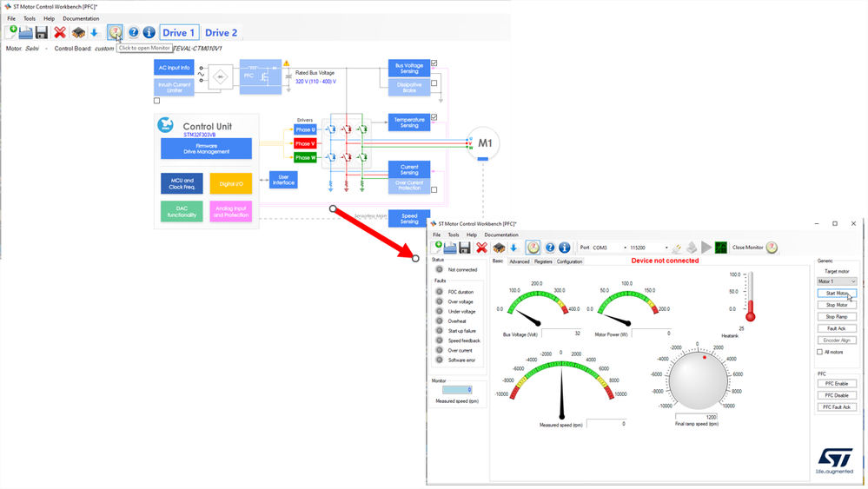
Task: Click the Start Motor button
Action: pos(837,294)
